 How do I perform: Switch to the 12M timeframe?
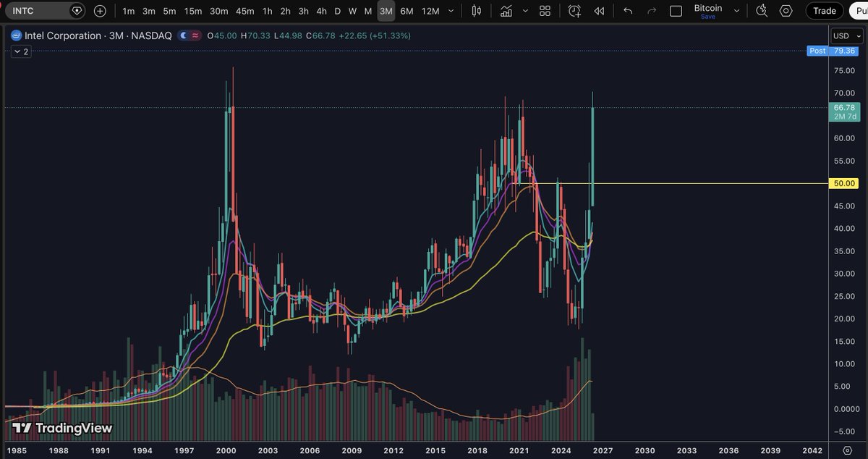point(430,11)
